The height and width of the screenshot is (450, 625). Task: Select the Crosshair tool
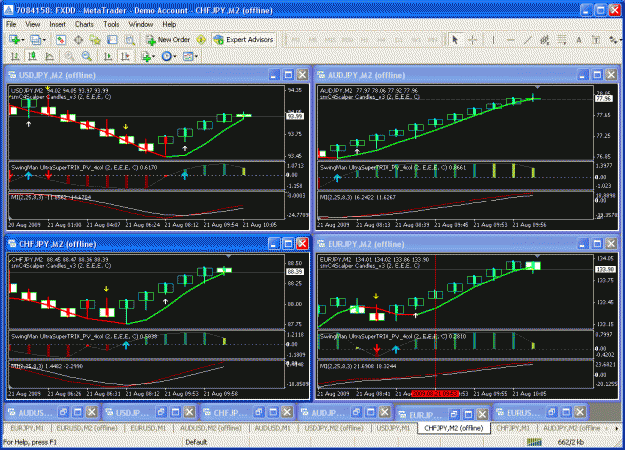473,40
